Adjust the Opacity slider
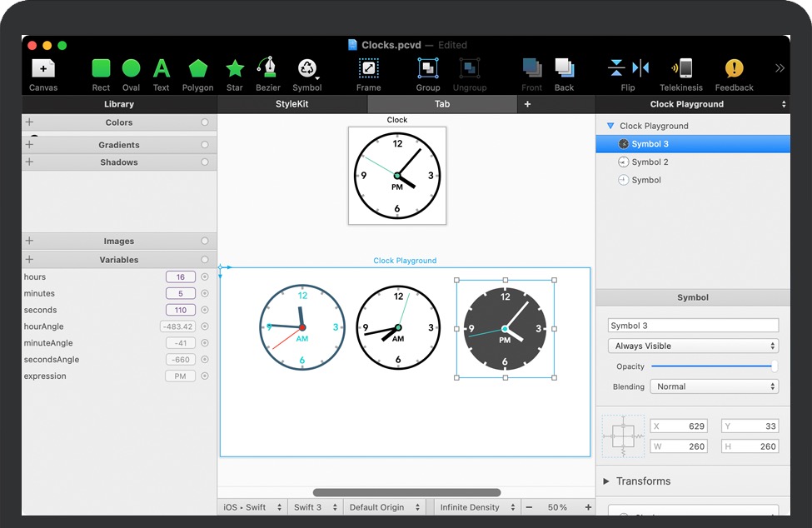This screenshot has height=528, width=812. pyautogui.click(x=713, y=366)
